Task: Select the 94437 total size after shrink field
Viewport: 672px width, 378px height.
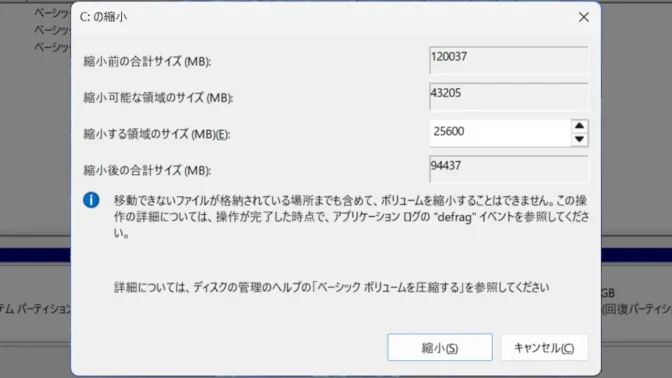Action: (x=509, y=169)
